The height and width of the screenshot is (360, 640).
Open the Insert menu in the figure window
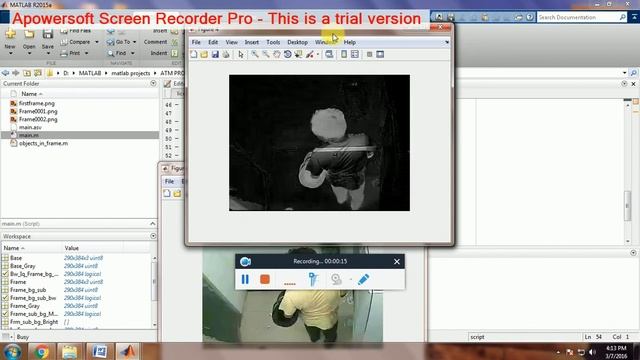[251, 42]
